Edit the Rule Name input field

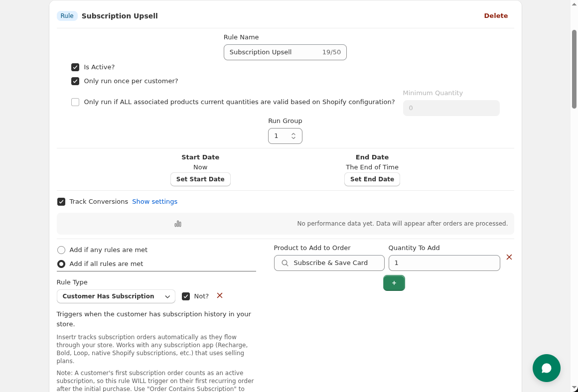pos(272,52)
